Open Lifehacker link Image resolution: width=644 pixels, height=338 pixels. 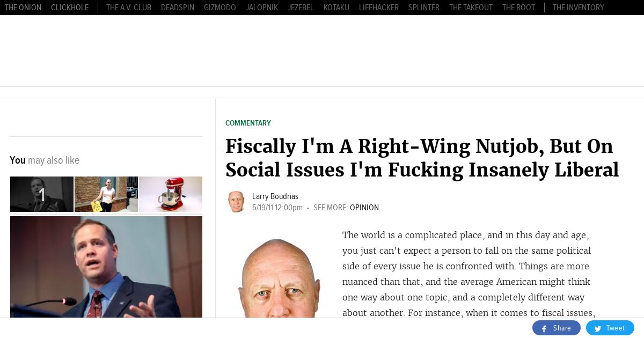(x=379, y=8)
